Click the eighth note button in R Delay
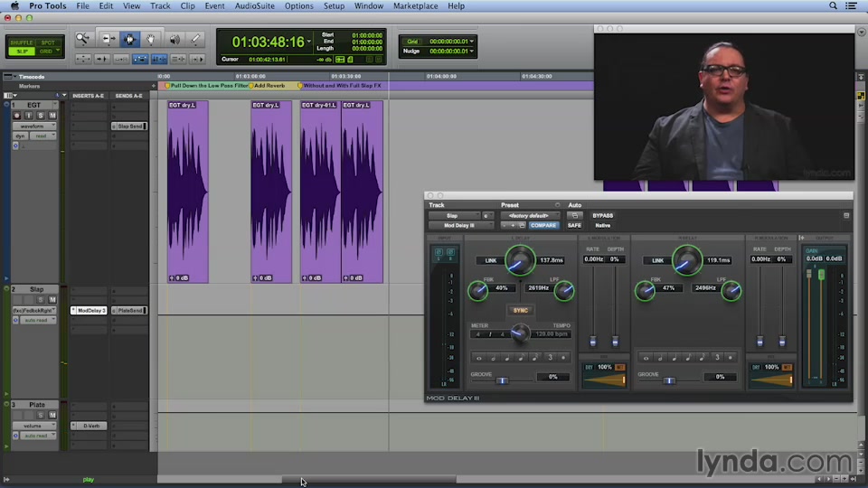Viewport: 868px width, 488px height. pos(688,358)
